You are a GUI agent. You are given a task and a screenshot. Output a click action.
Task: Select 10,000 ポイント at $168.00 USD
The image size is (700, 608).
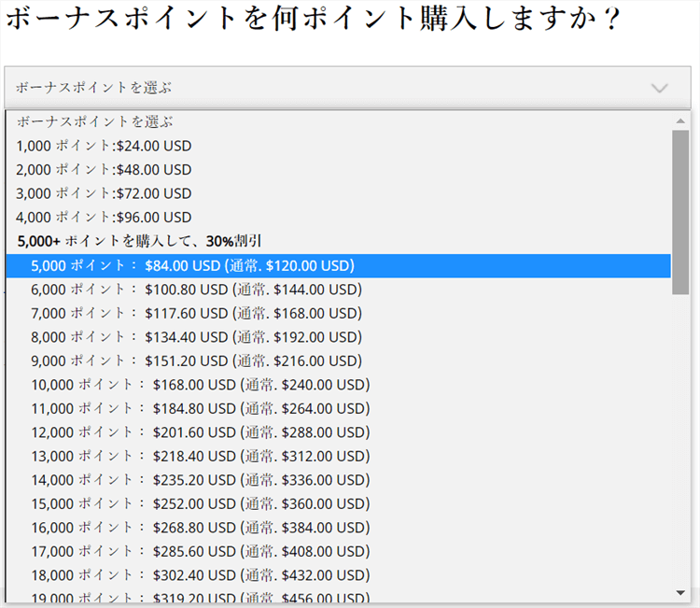200,385
